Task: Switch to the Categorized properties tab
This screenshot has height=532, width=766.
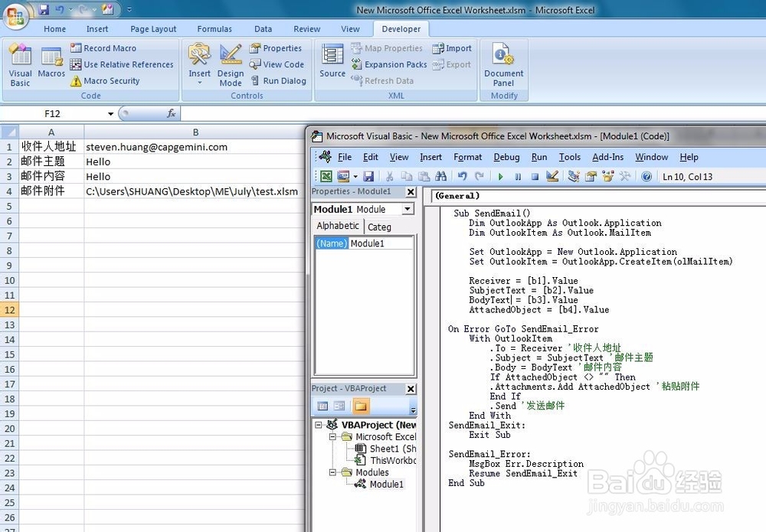Action: (x=380, y=227)
